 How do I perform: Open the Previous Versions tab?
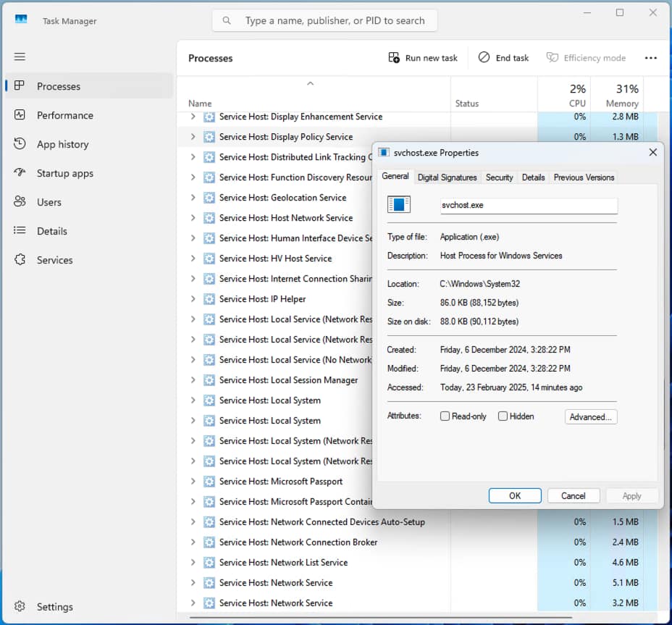pyautogui.click(x=584, y=177)
